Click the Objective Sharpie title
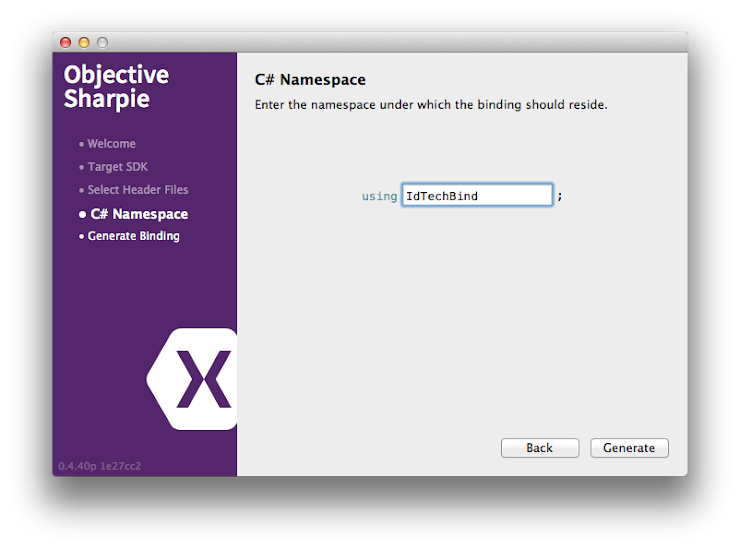 [116, 87]
